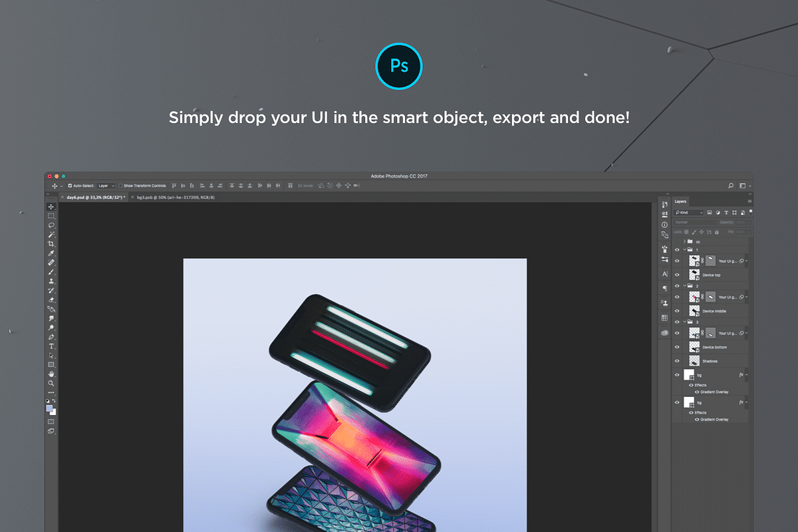Select the Rectangle shape tool
Image resolution: width=798 pixels, height=532 pixels.
[x=51, y=365]
